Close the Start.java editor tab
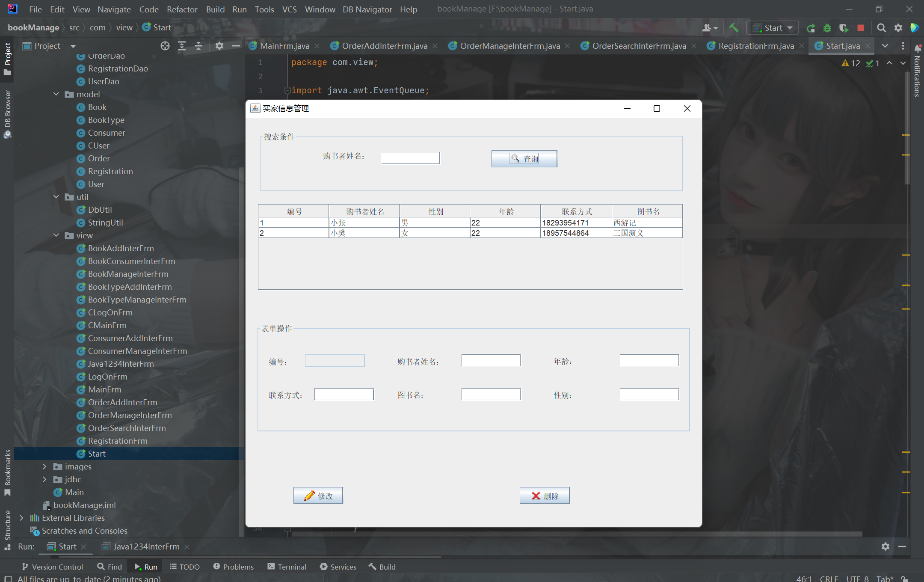This screenshot has height=582, width=924. (868, 46)
